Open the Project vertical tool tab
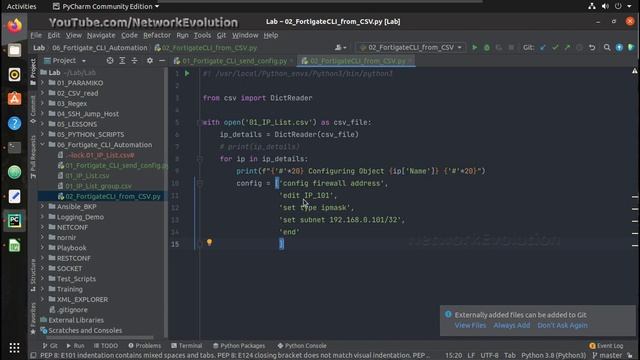Screen dimensions: 640x360 point(33,71)
